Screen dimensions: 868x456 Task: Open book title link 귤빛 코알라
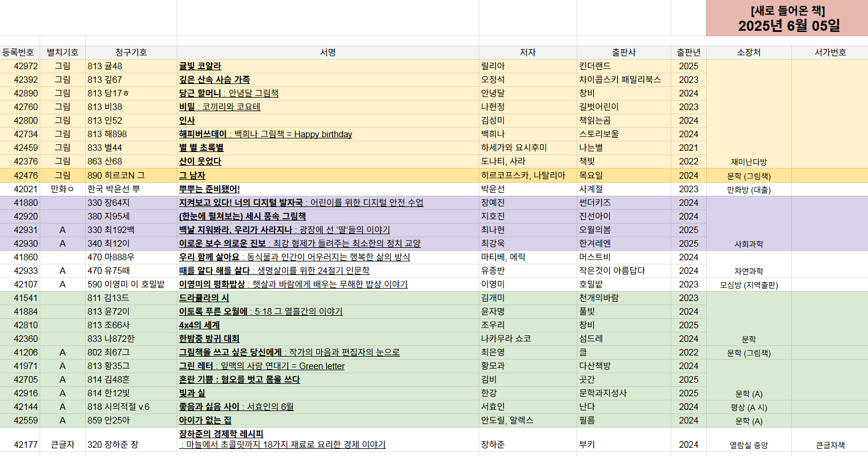pyautogui.click(x=200, y=66)
